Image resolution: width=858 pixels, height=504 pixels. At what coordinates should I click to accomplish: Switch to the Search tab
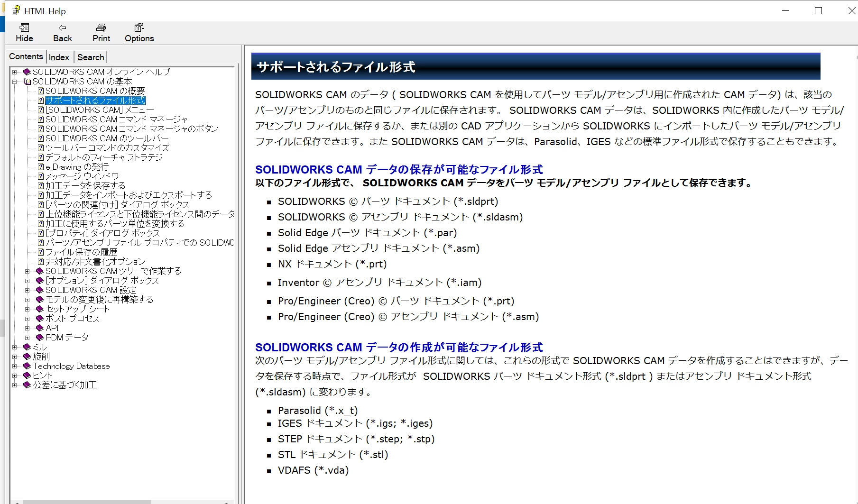[x=91, y=57]
